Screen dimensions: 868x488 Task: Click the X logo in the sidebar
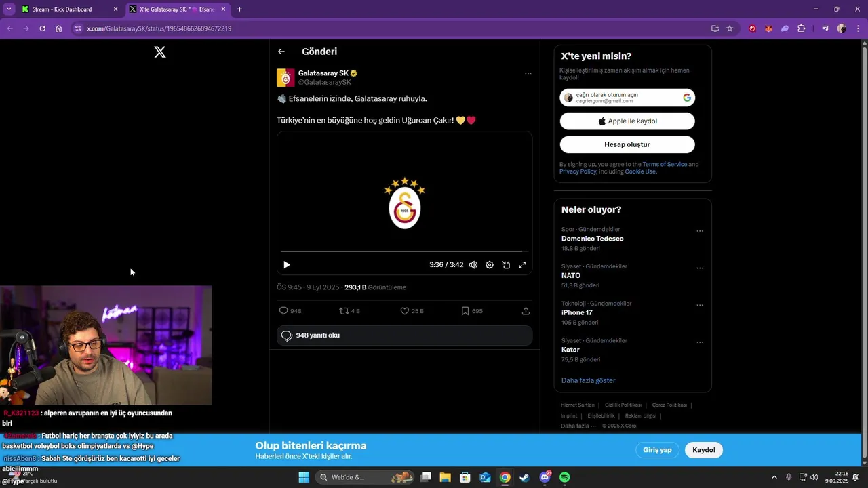pyautogui.click(x=160, y=52)
